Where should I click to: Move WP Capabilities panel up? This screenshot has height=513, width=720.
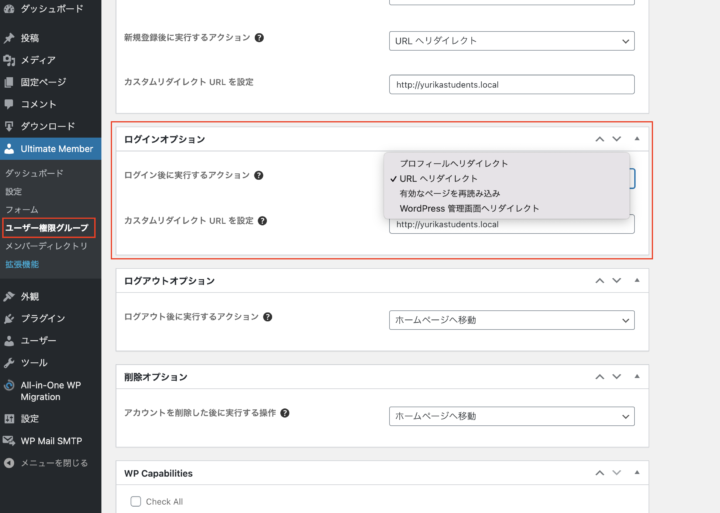(x=600, y=473)
